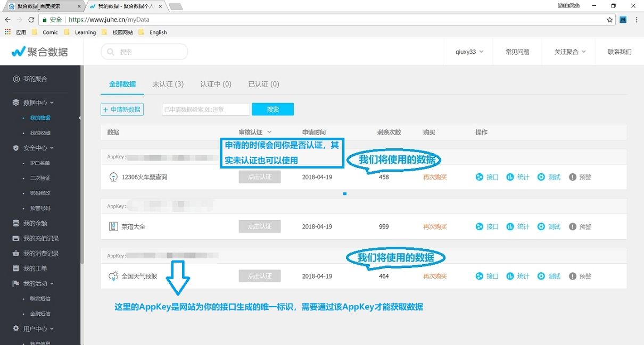Click the 菜谱大全 data icon
Screen dimensions: 644x345
tap(113, 226)
